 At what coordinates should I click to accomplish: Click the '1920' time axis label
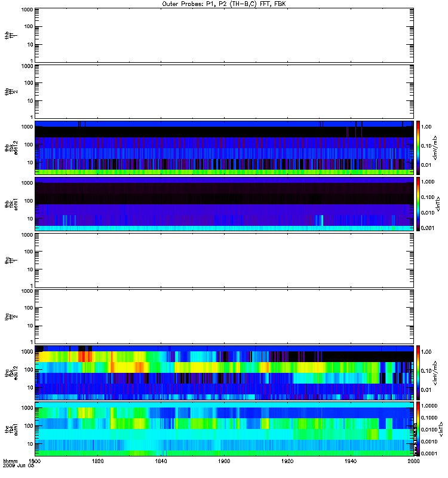coord(287,461)
